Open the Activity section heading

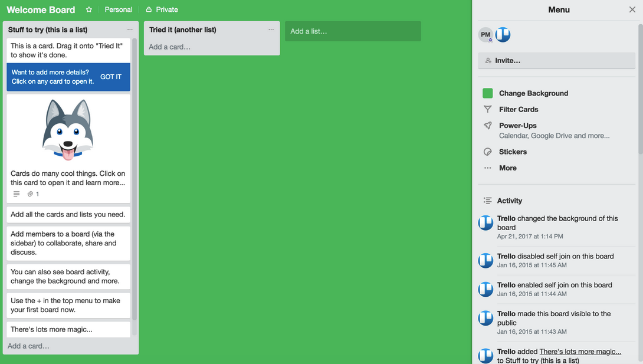pos(509,201)
